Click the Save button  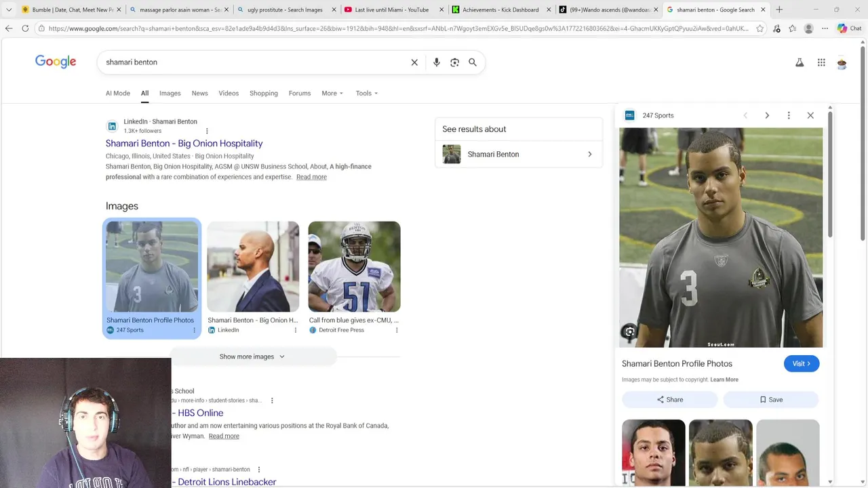point(771,399)
